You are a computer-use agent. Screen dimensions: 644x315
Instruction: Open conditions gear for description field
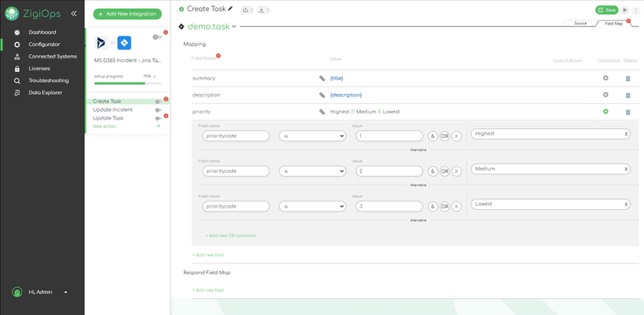(605, 95)
